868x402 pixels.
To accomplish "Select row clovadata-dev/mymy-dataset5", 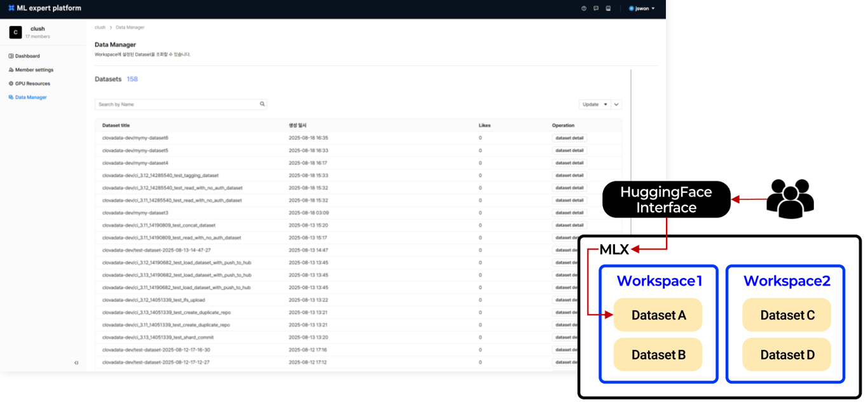I will [x=358, y=151].
